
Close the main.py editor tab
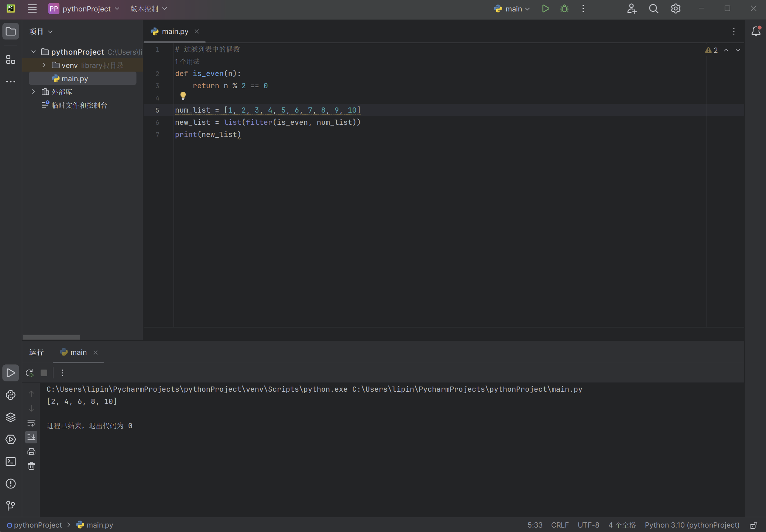coord(197,31)
